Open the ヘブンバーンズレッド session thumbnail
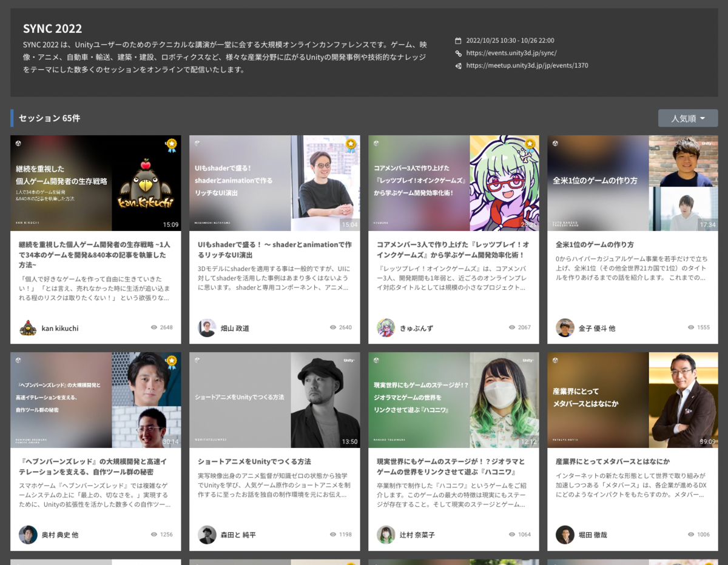 click(x=96, y=400)
